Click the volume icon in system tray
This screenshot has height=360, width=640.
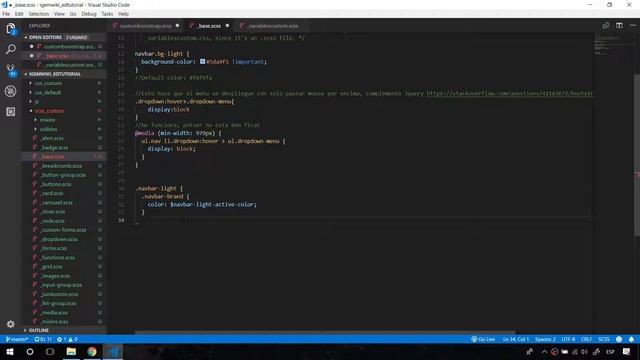(x=584, y=351)
